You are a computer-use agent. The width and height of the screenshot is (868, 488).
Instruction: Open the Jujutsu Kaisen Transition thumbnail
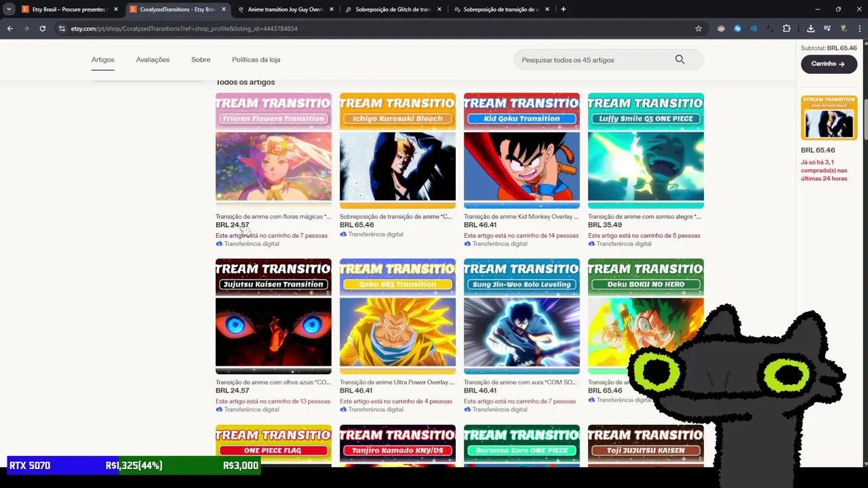click(x=273, y=317)
